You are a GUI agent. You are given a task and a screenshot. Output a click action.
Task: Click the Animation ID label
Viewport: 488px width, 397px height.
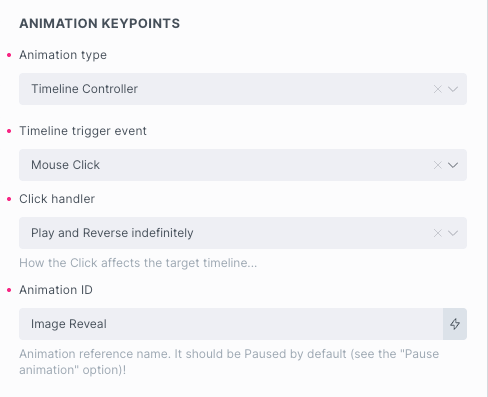pyautogui.click(x=56, y=290)
